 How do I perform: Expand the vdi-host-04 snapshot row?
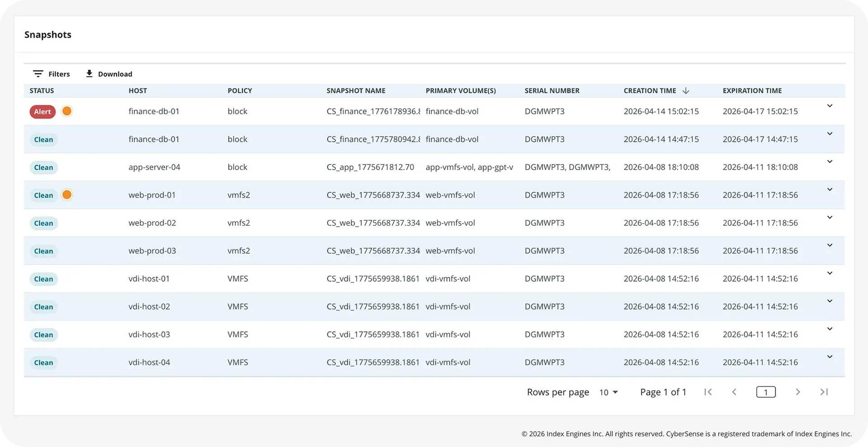click(830, 357)
